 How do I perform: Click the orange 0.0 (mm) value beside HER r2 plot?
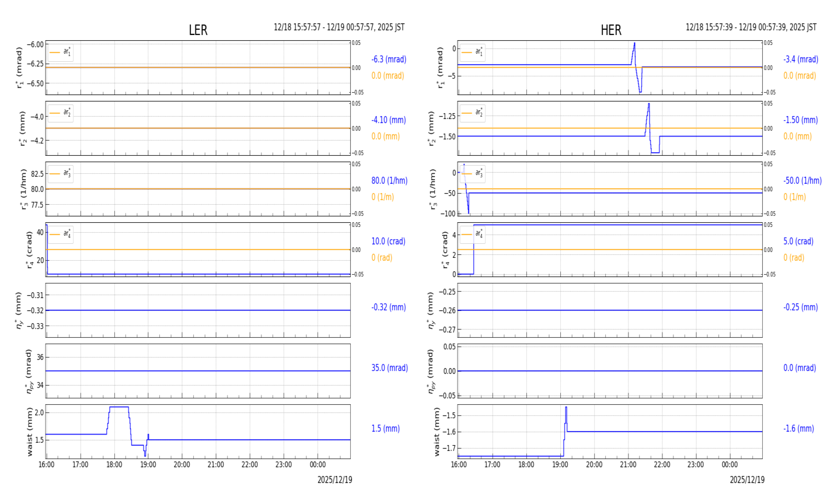pos(797,136)
